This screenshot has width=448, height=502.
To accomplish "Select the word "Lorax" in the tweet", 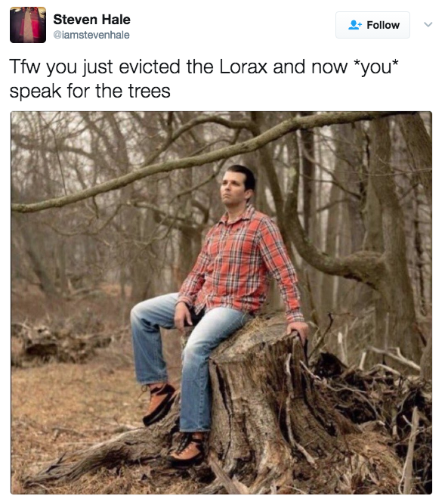I will [243, 67].
